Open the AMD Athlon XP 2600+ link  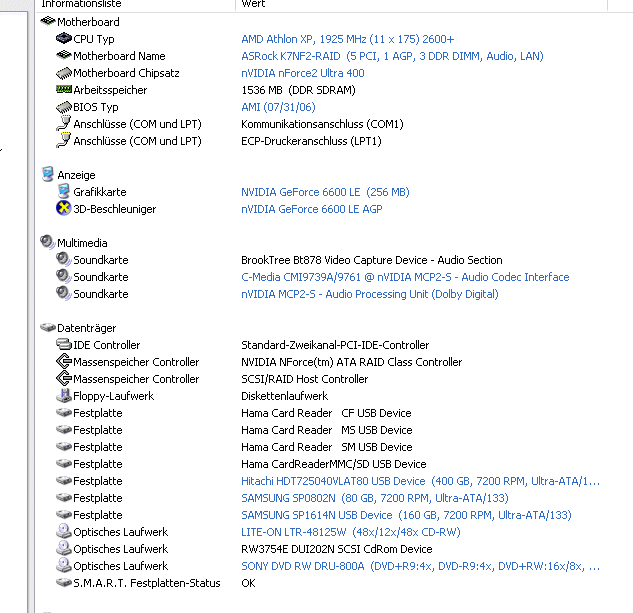(348, 39)
